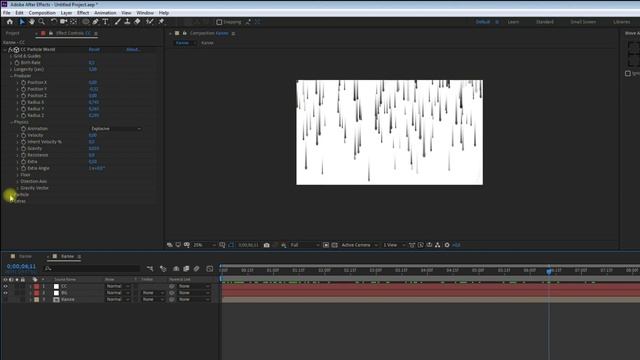Click the shy layers icon in timeline
The height and width of the screenshot is (360, 640).
tap(176, 268)
